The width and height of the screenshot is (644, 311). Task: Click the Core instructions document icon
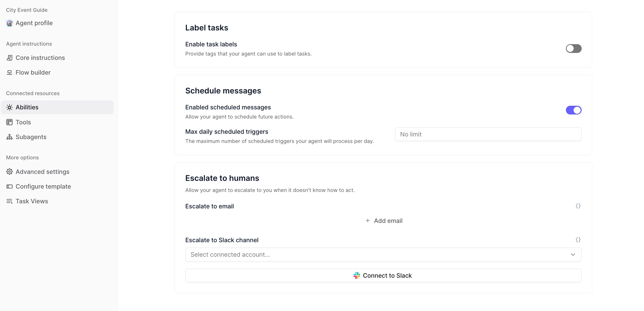(x=9, y=58)
